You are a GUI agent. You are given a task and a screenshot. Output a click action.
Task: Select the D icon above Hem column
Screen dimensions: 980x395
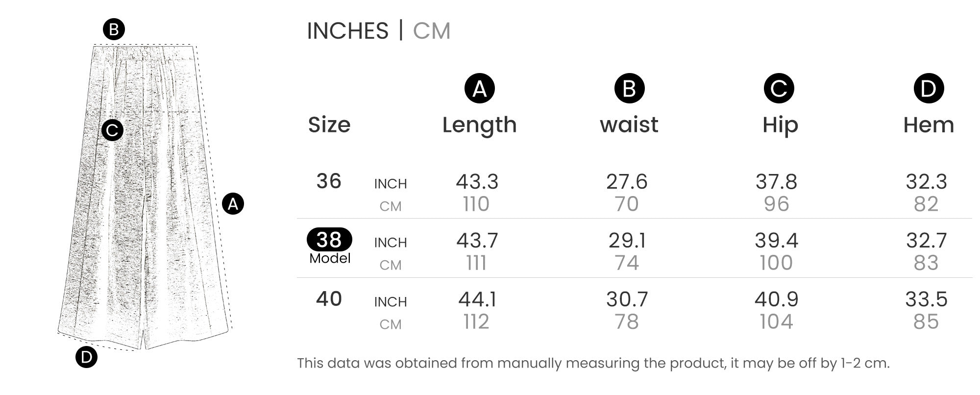[x=928, y=89]
